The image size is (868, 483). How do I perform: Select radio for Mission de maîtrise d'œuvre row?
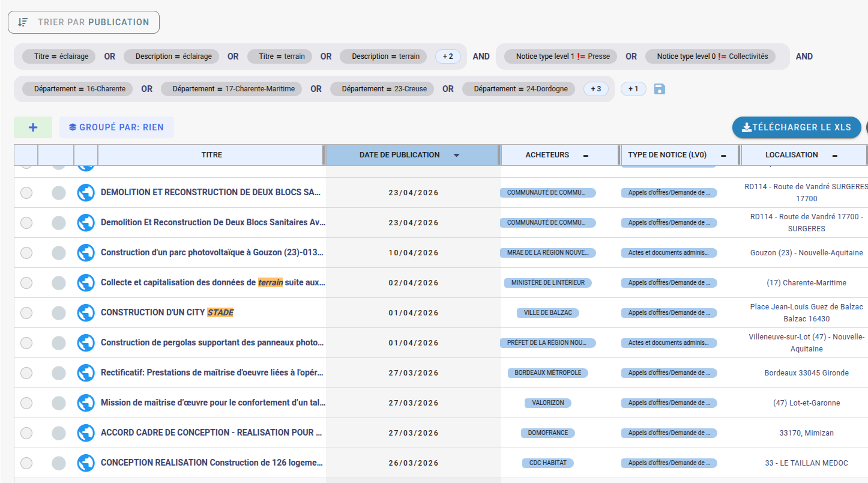click(26, 402)
